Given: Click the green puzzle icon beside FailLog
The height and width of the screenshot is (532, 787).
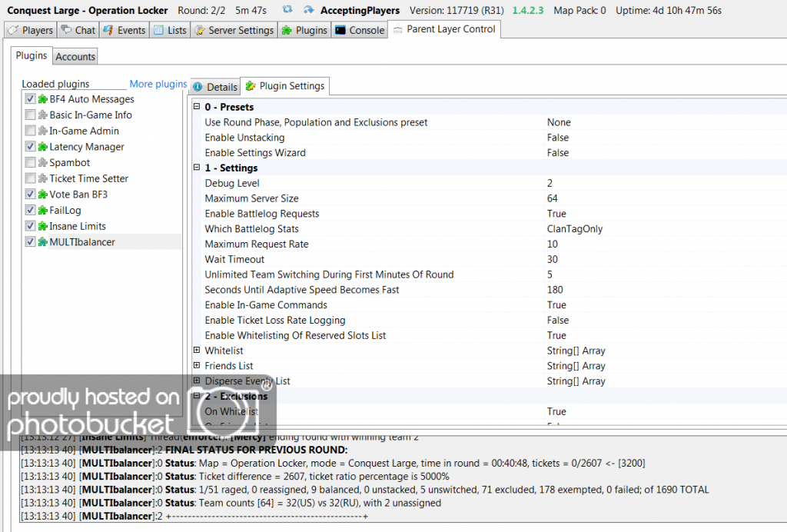Looking at the screenshot, I should tap(42, 211).
